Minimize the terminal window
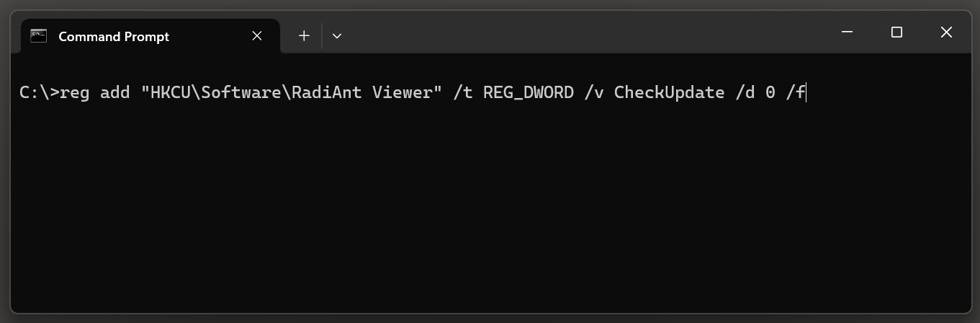The image size is (980, 323). pos(847,32)
